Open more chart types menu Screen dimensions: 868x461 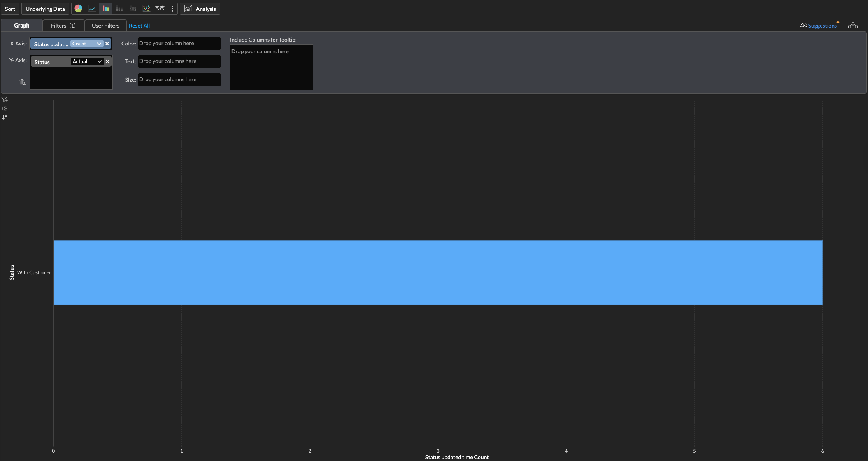(x=172, y=9)
